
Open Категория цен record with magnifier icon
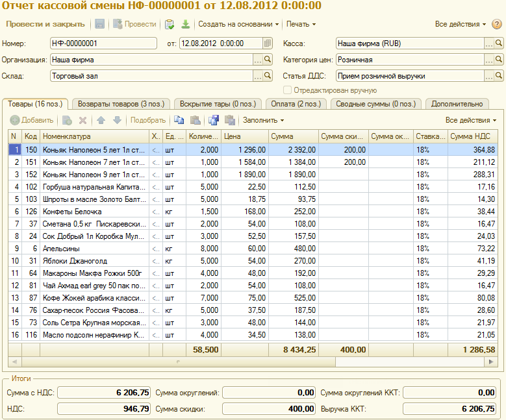point(499,59)
